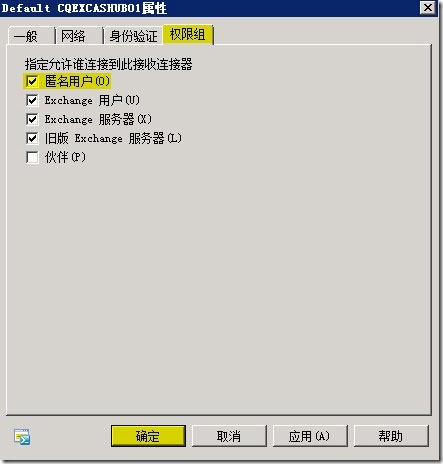This screenshot has width=443, height=464.
Task: Confirm with the 确定 button
Action: coord(148,436)
